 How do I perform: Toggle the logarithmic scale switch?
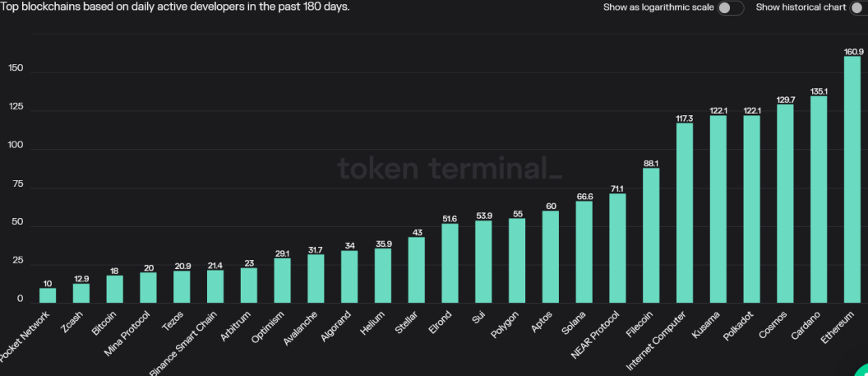(731, 7)
